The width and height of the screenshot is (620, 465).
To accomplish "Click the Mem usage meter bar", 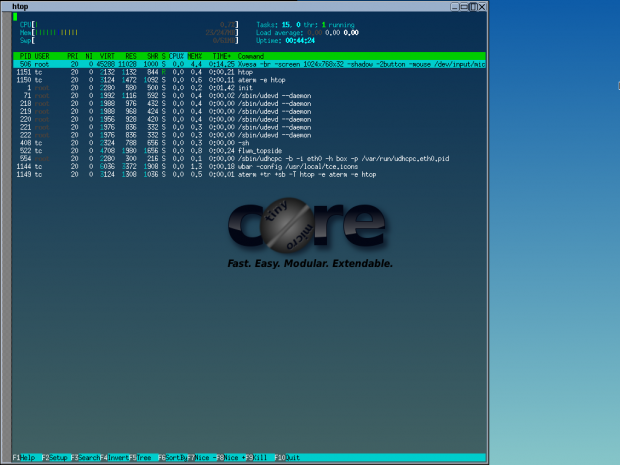I will pyautogui.click(x=129, y=32).
